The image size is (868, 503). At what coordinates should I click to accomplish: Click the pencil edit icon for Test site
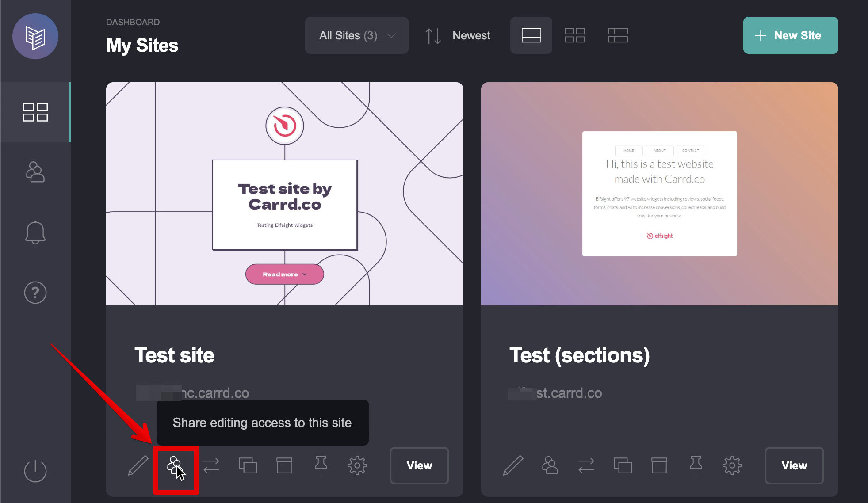coord(138,465)
